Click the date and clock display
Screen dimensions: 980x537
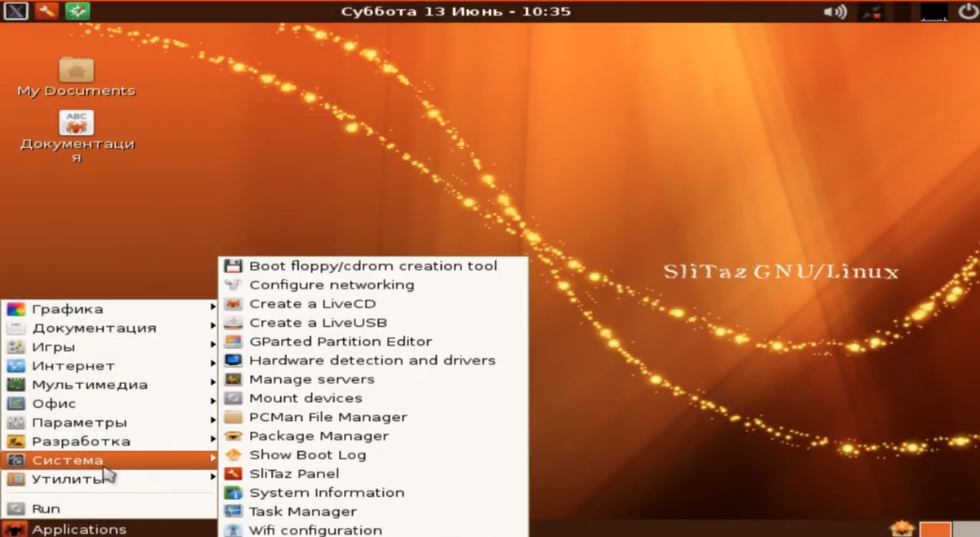(x=456, y=11)
